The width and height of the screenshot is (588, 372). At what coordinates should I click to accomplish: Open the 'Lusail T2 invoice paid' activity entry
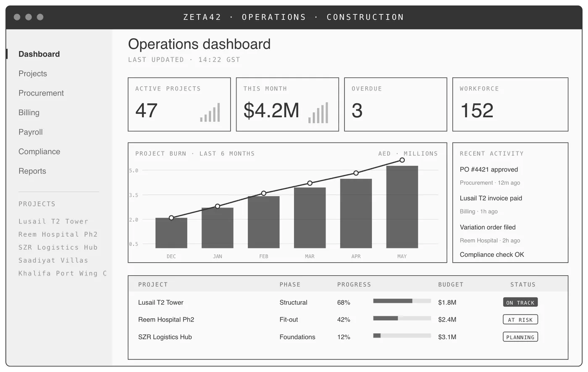point(491,198)
